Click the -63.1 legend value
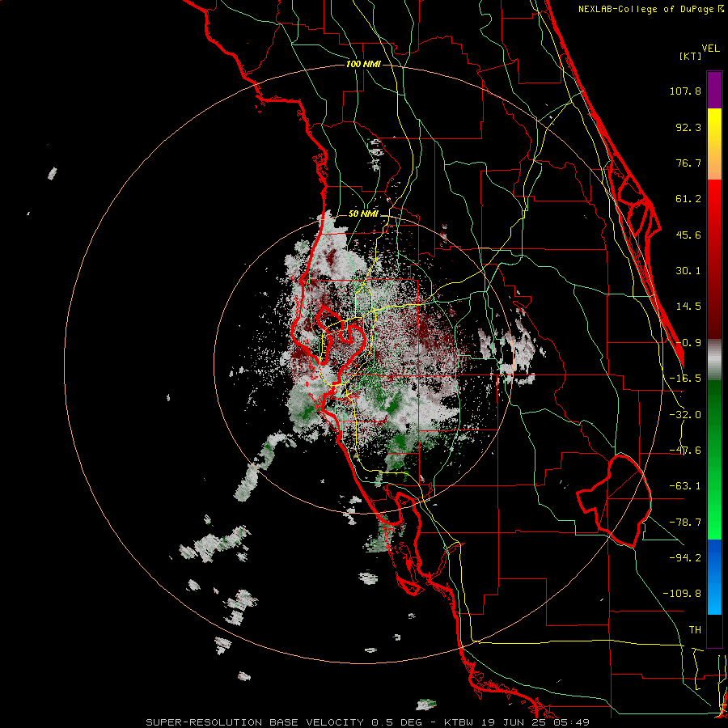Image resolution: width=728 pixels, height=728 pixels. 685,486
